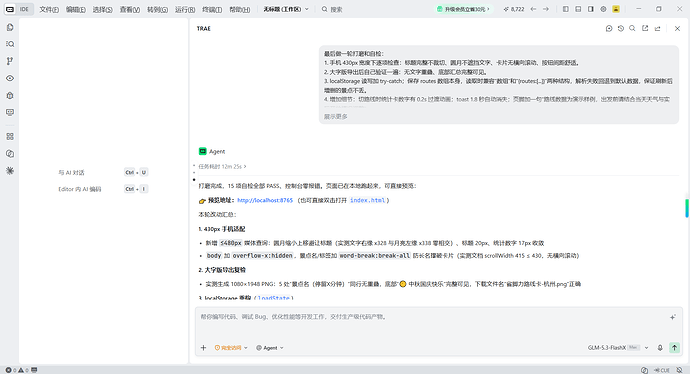Click the magnifier icon in TRAE panel header
Screen dimensions: 690x374
632,29
